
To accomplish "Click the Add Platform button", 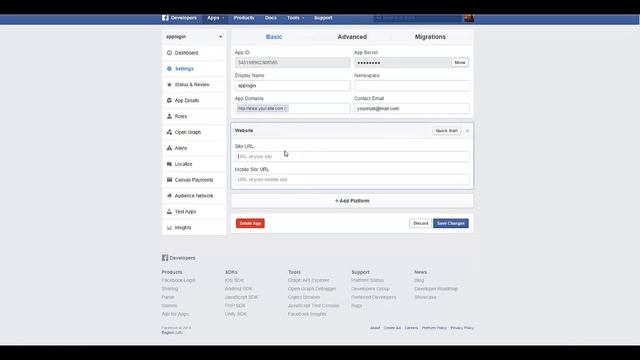I will pos(352,201).
